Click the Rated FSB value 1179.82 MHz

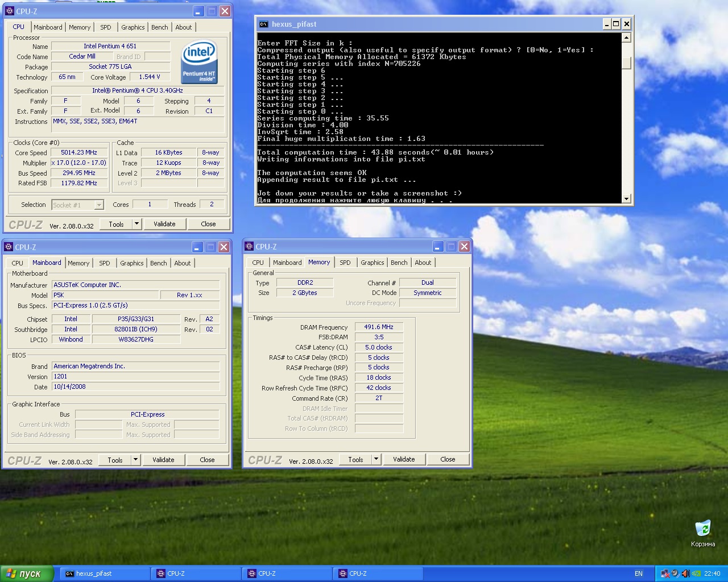point(80,183)
